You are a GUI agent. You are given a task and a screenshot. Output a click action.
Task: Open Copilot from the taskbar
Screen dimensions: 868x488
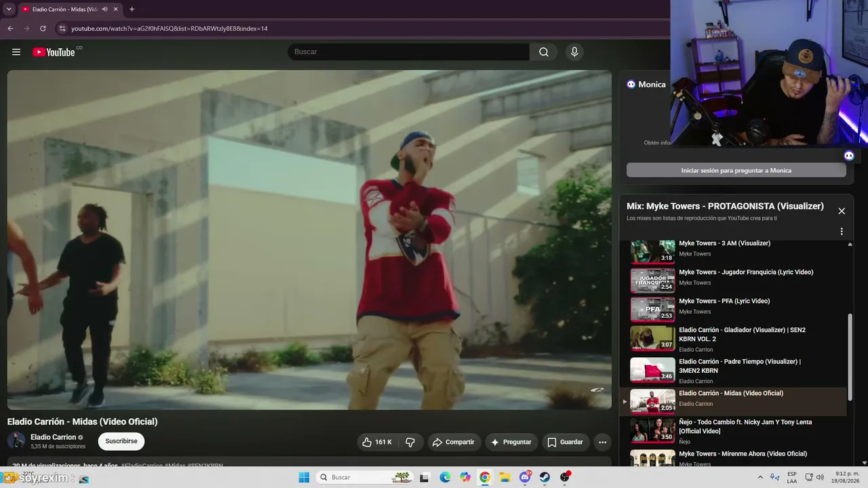point(465,477)
